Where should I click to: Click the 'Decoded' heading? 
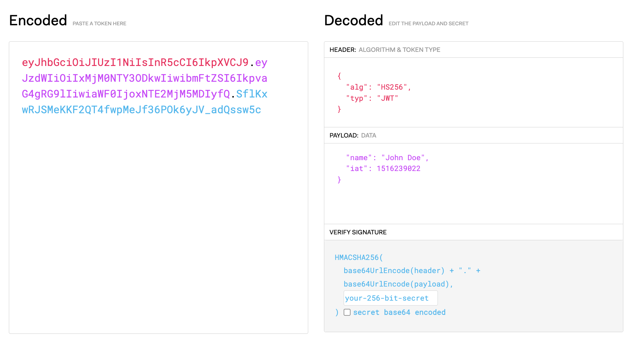pos(354,20)
